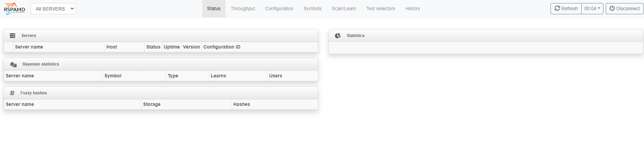Click the Configuration ID column header
This screenshot has height=150, width=644.
coord(222,47)
